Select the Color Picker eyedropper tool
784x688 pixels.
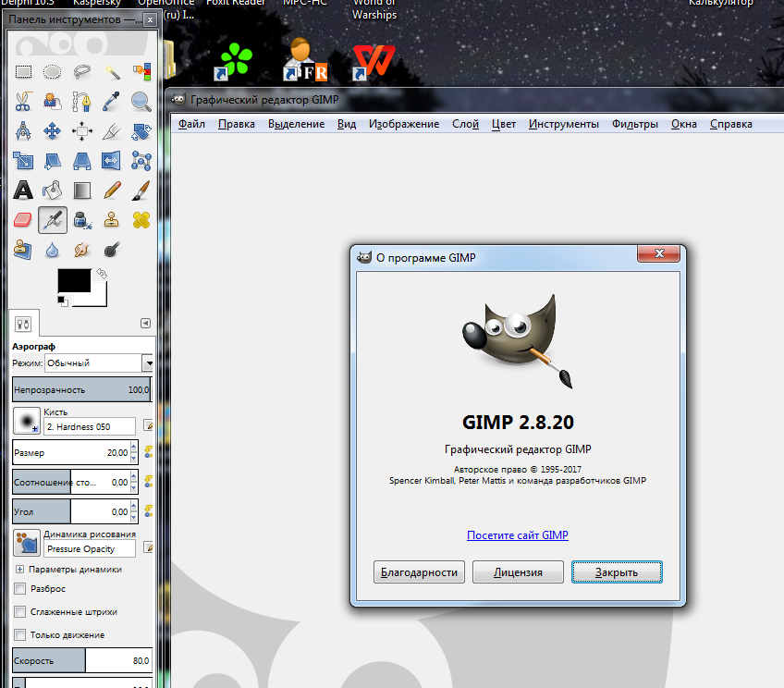pos(112,102)
